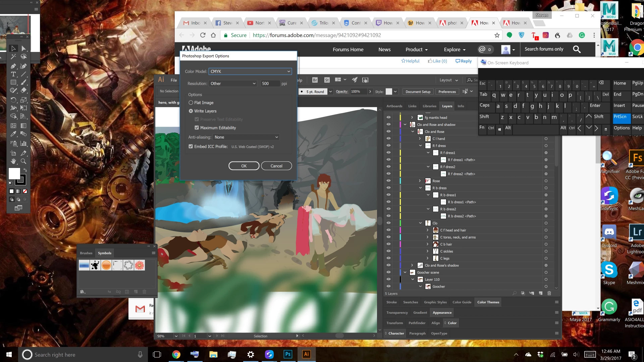This screenshot has height=362, width=644.
Task: Click the white Fill color swatch
Action: (x=14, y=174)
